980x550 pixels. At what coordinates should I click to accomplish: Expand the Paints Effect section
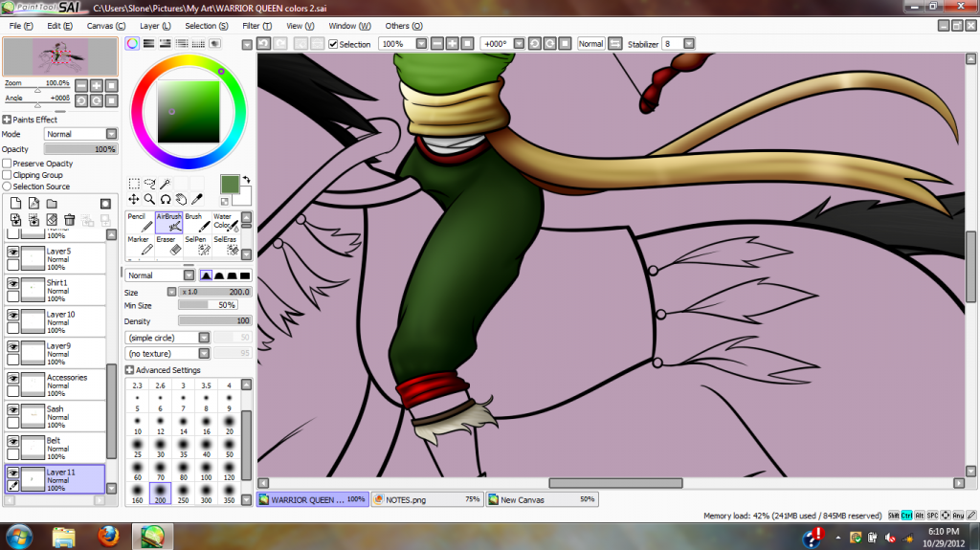(7, 120)
